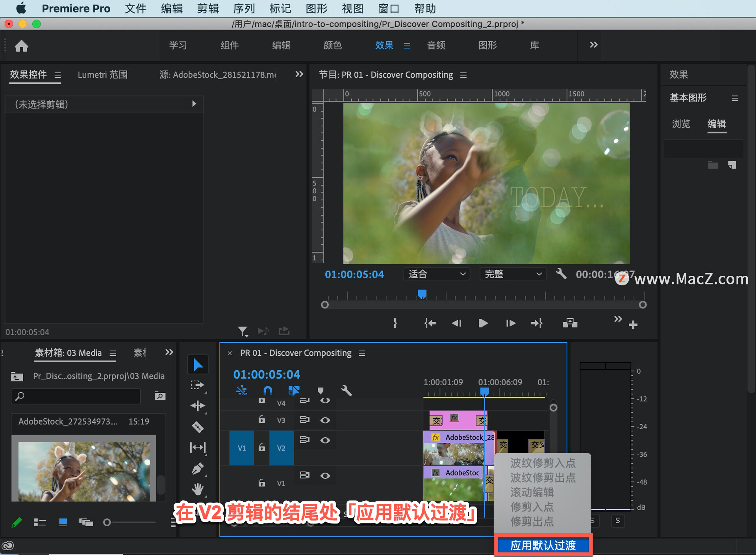This screenshot has width=756, height=557.
Task: Click the Media bin search field
Action: 76,396
